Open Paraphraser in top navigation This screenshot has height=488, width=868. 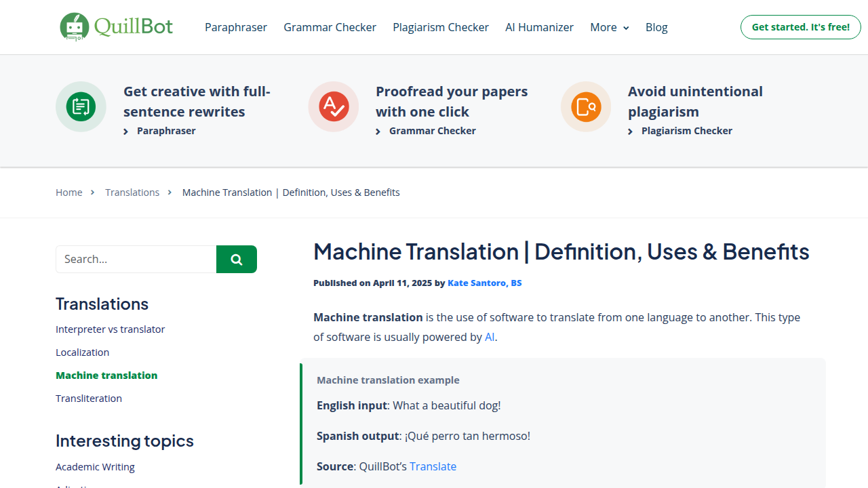point(236,27)
